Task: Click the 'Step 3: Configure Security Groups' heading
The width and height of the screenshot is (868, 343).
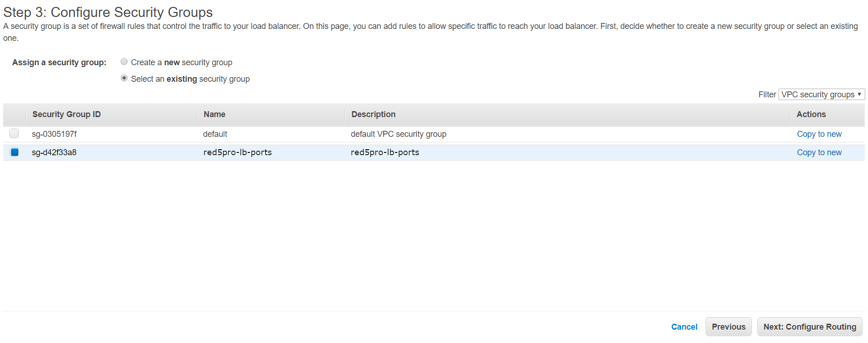Action: (108, 12)
